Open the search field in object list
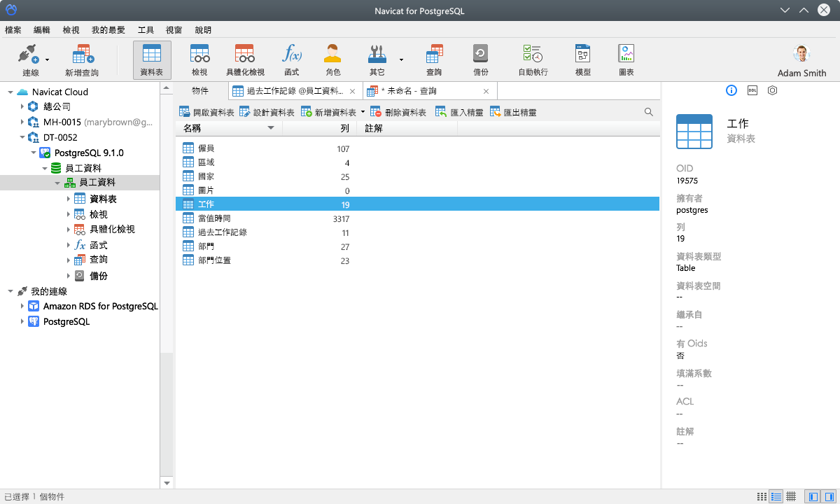This screenshot has width=840, height=504. pyautogui.click(x=648, y=111)
